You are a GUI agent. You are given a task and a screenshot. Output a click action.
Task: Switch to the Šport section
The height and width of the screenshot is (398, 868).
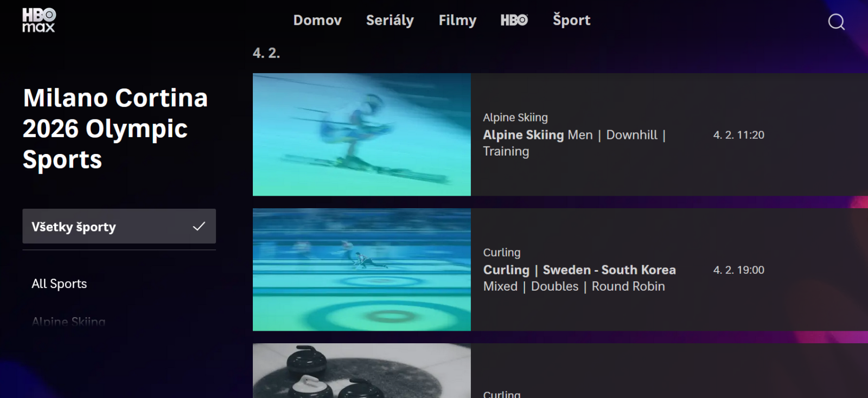571,21
